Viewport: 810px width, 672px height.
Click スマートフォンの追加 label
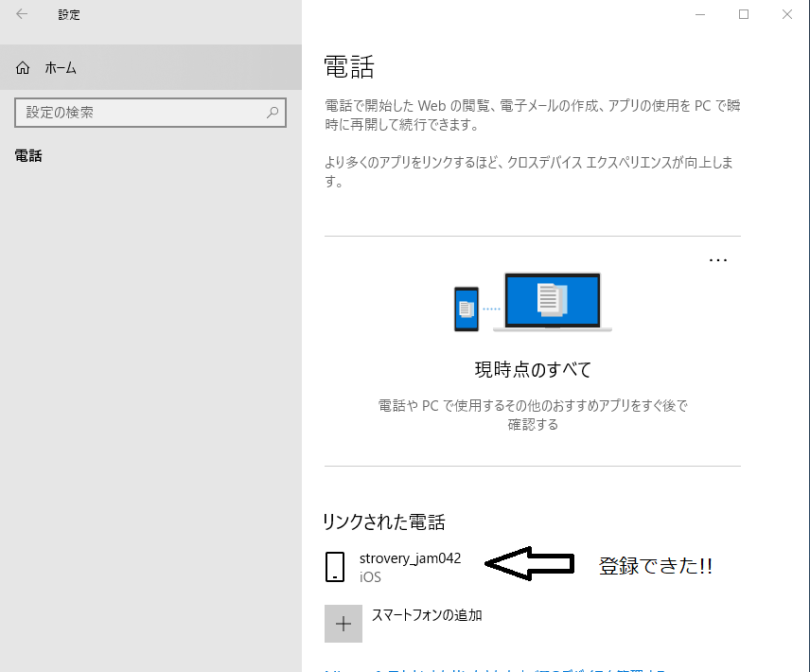(x=427, y=615)
